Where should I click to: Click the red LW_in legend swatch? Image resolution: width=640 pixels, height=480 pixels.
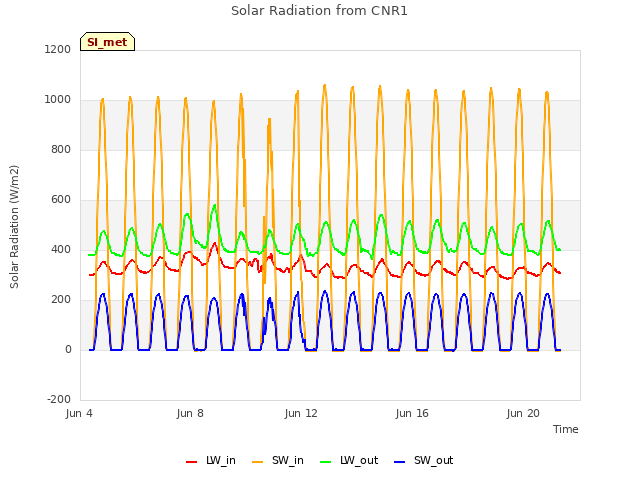click(191, 462)
